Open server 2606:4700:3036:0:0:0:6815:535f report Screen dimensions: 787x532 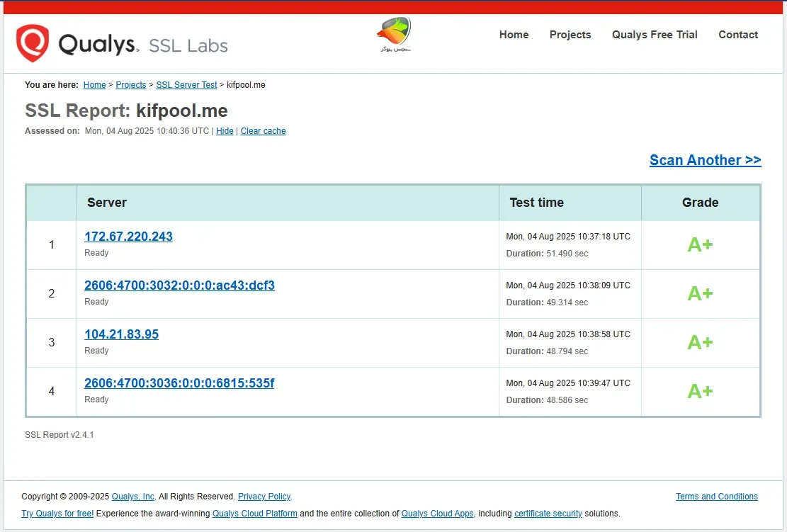click(x=179, y=383)
